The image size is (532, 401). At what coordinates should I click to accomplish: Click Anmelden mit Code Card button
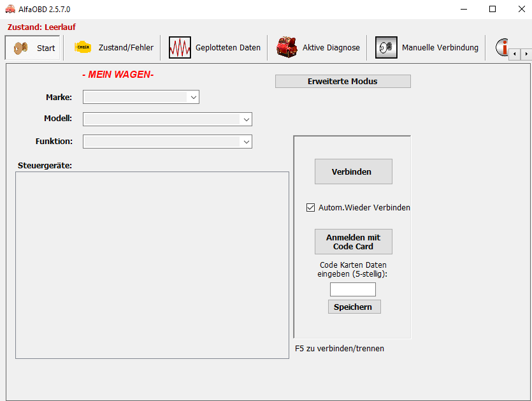[353, 242]
